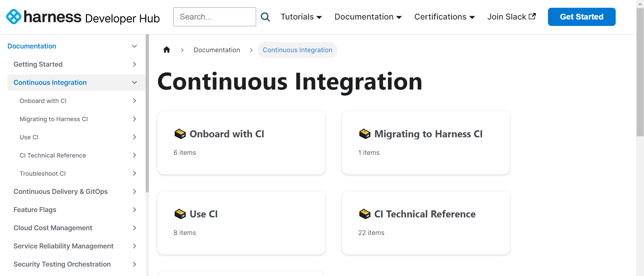Viewport: 644px width, 276px height.
Task: Open Migrating to Harness CI sidebar item
Action: coord(54,119)
